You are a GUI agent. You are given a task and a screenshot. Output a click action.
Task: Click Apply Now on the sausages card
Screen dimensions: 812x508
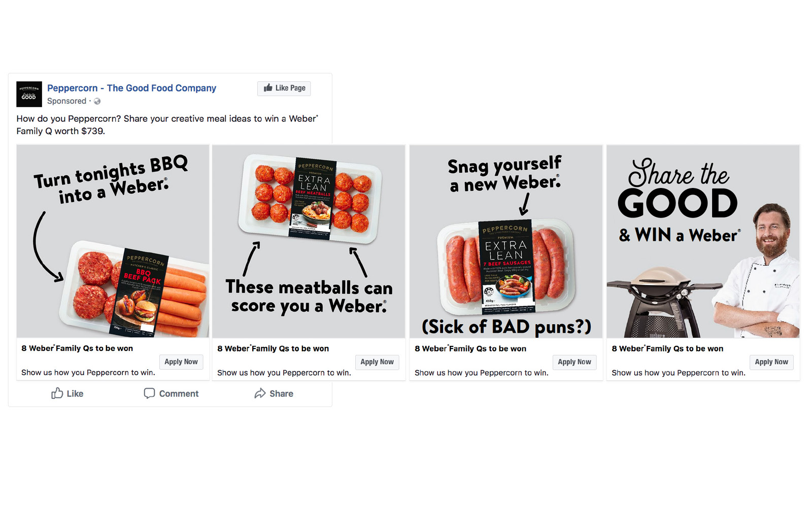click(574, 362)
